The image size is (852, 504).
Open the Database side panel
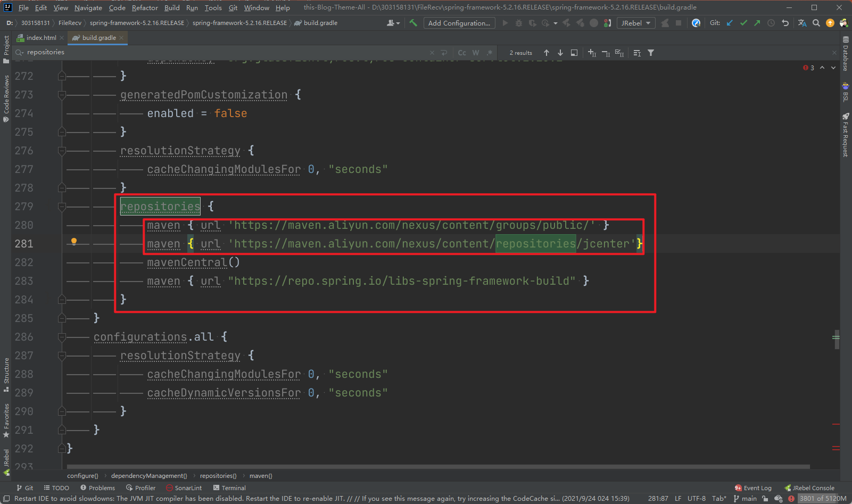846,53
